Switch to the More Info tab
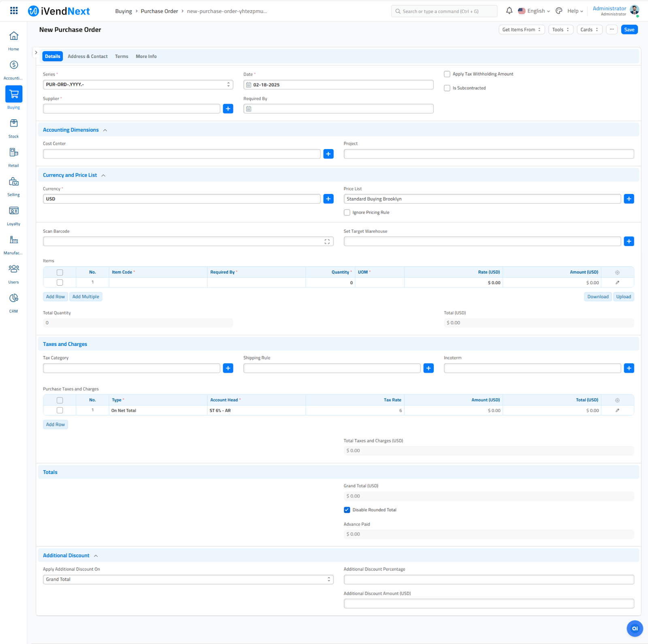 click(x=146, y=56)
